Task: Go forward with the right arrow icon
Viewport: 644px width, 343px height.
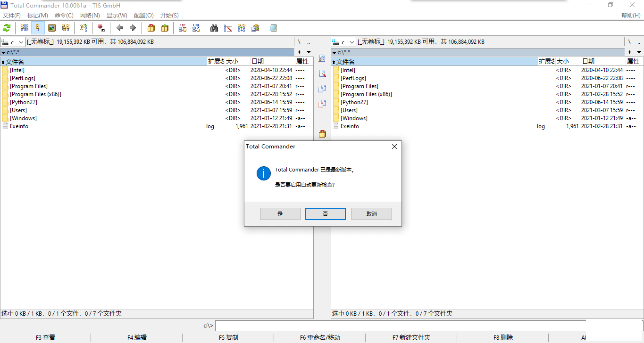Action: tap(133, 28)
